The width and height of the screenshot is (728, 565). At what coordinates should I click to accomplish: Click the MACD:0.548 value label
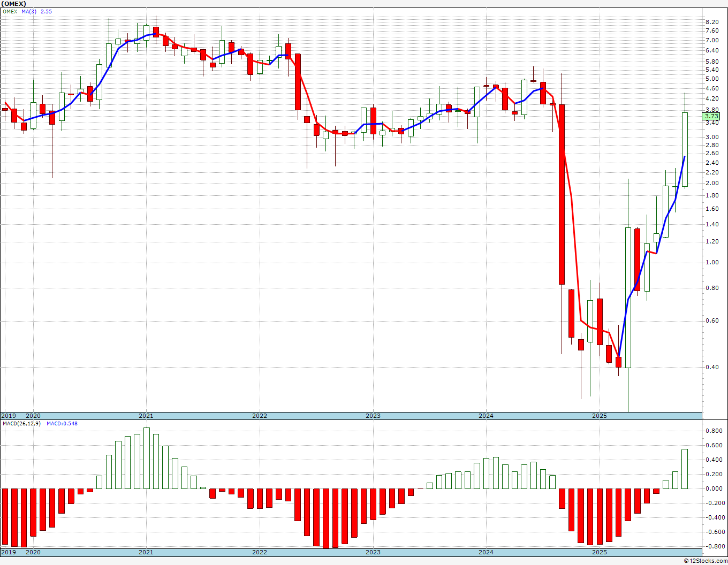point(62,423)
